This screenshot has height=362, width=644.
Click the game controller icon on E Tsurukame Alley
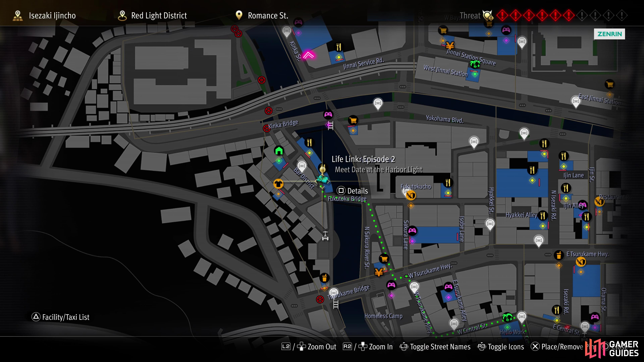pos(448,287)
